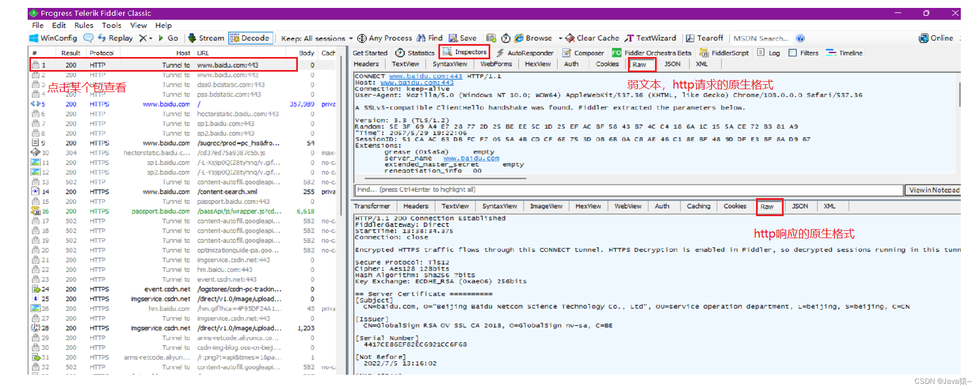Click the timer stopwatch icon

506,38
